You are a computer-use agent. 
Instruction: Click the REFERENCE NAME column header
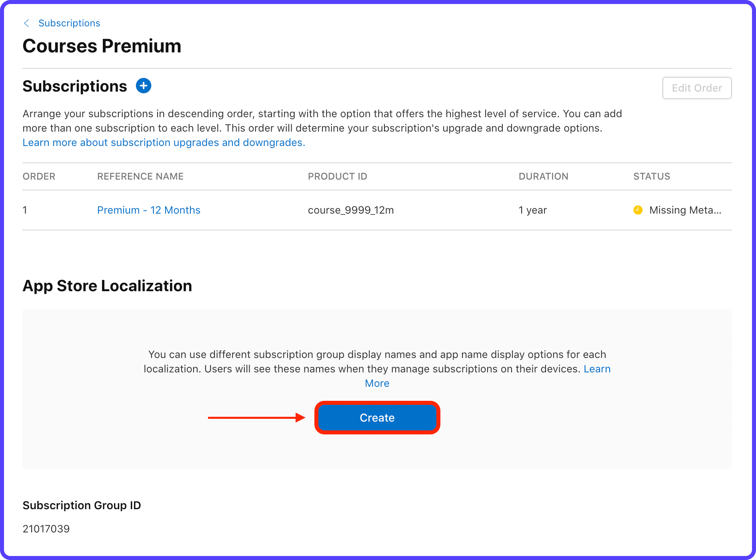click(x=140, y=176)
